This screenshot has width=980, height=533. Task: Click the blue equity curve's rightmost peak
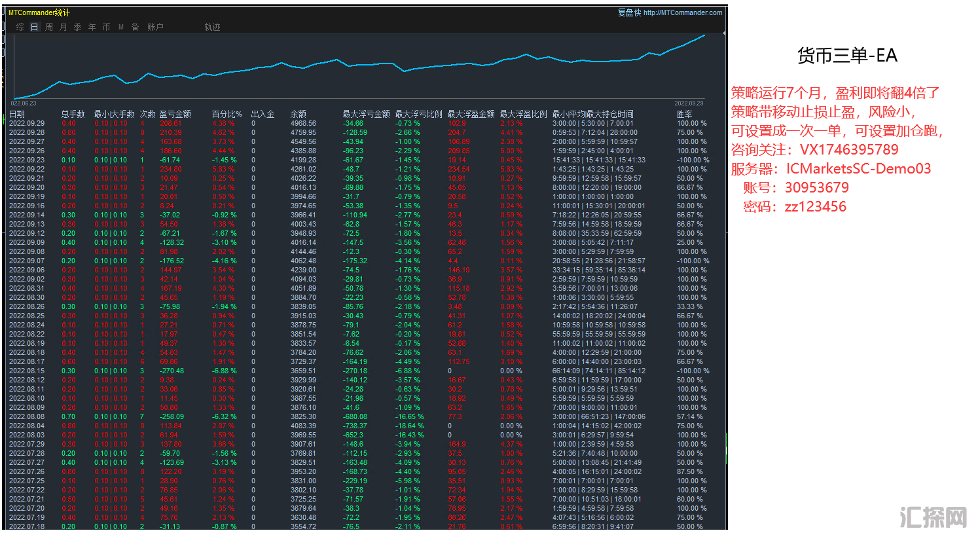pyautogui.click(x=704, y=35)
